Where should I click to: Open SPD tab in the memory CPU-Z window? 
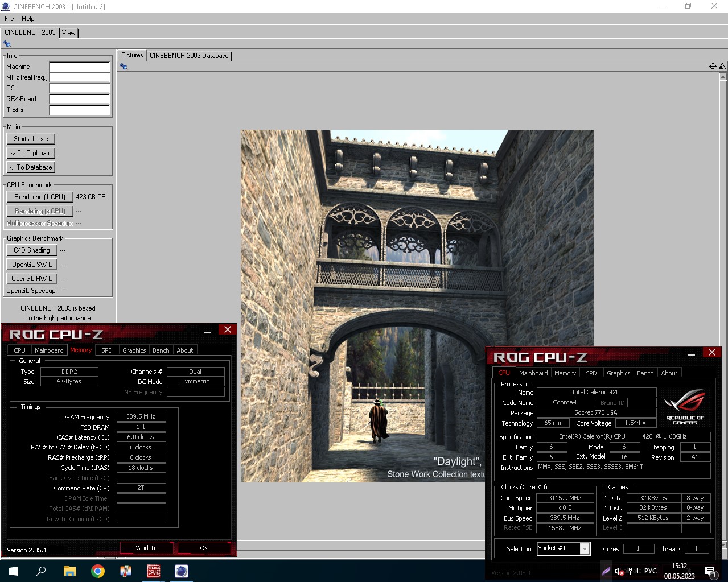point(107,350)
